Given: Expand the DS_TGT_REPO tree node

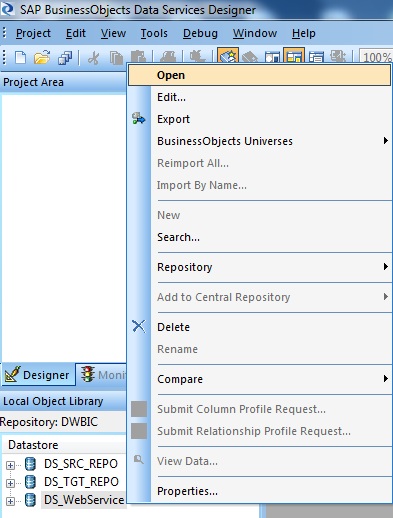Looking at the screenshot, I should [x=10, y=483].
